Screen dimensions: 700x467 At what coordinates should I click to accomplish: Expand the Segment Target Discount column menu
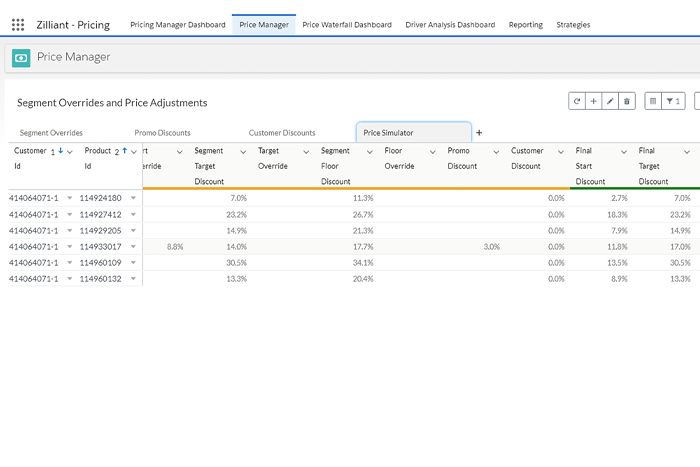pos(243,151)
